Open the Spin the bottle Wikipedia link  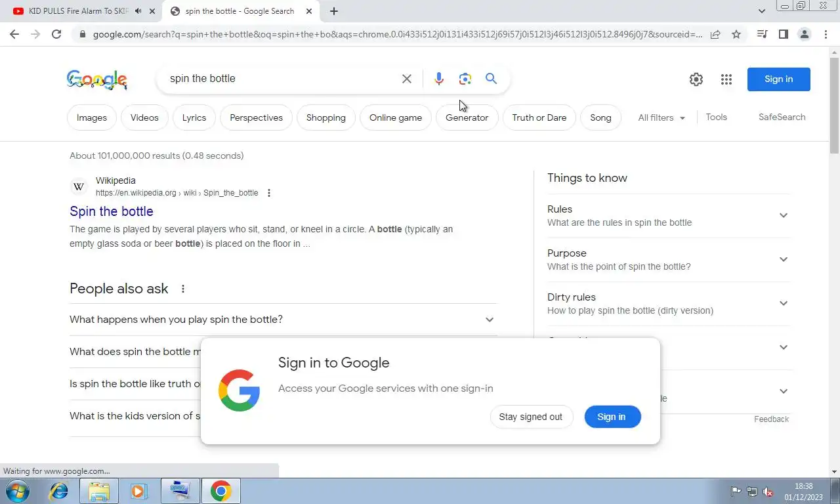(x=112, y=211)
